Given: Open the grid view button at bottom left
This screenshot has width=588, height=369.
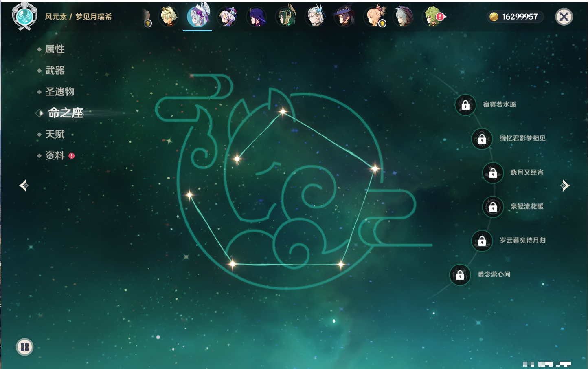Looking at the screenshot, I should pos(24,347).
